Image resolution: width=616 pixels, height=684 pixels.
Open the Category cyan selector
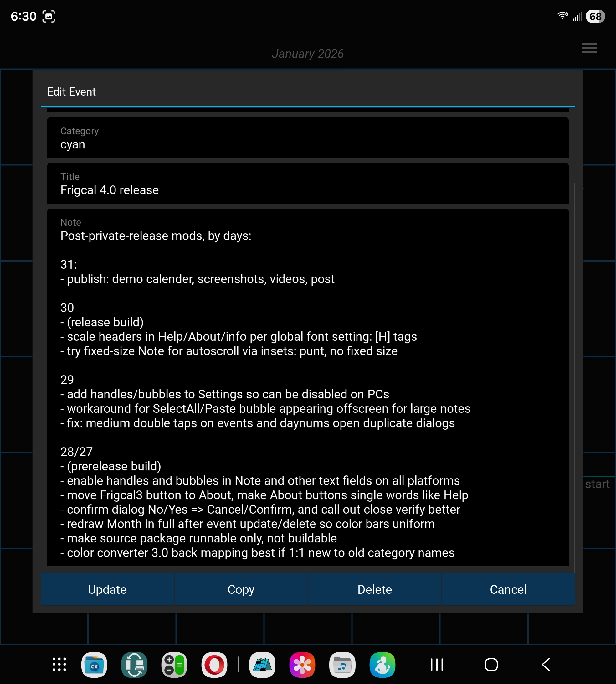(307, 138)
